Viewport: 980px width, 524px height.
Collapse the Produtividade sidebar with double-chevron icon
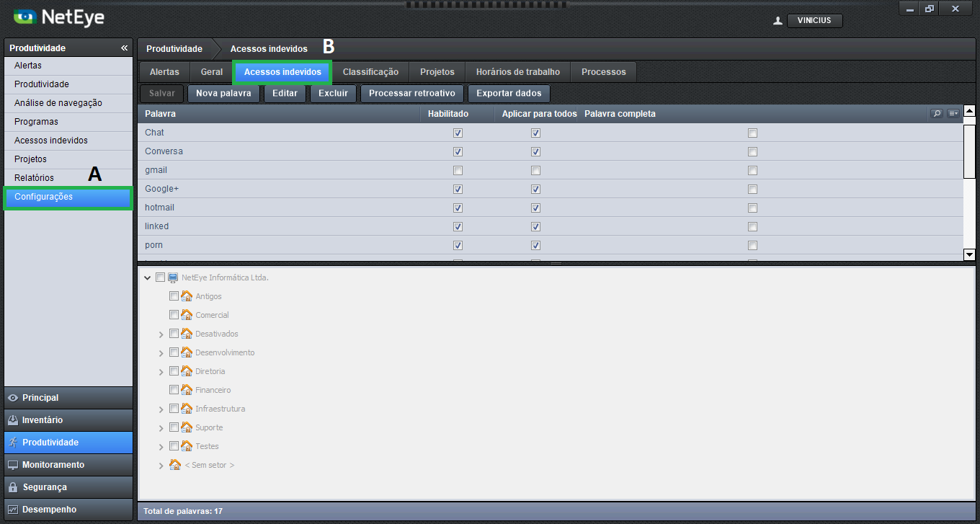124,48
